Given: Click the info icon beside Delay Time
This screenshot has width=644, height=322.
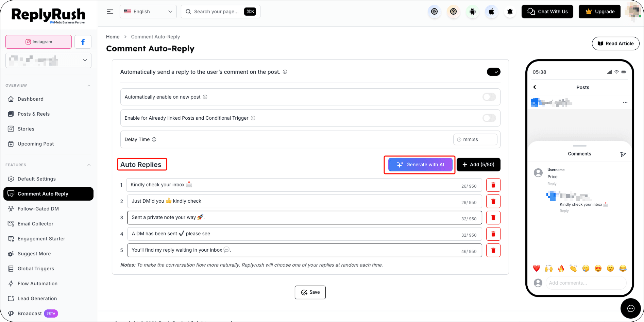Looking at the screenshot, I should click(154, 139).
